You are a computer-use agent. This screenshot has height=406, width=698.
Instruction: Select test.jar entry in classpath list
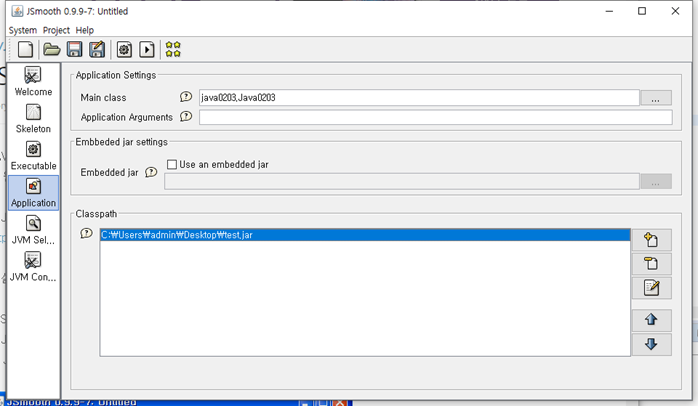tap(365, 235)
